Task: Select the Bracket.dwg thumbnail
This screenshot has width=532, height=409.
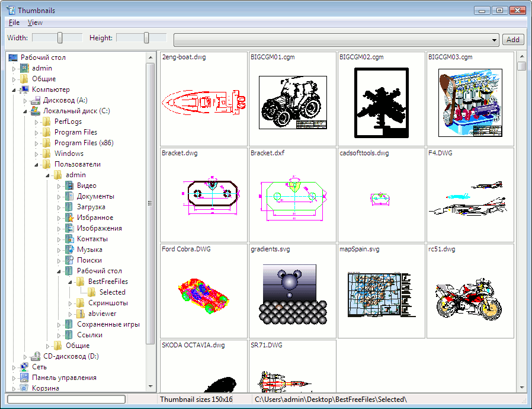Action: [204, 195]
